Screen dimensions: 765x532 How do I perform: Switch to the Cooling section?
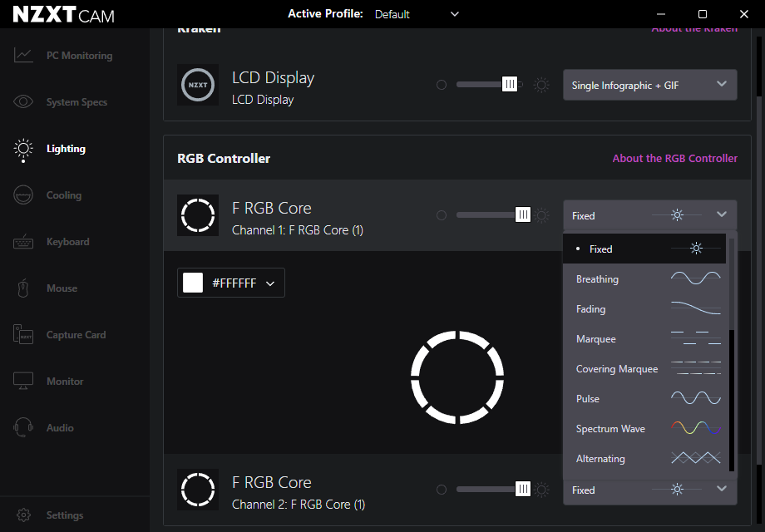point(64,195)
